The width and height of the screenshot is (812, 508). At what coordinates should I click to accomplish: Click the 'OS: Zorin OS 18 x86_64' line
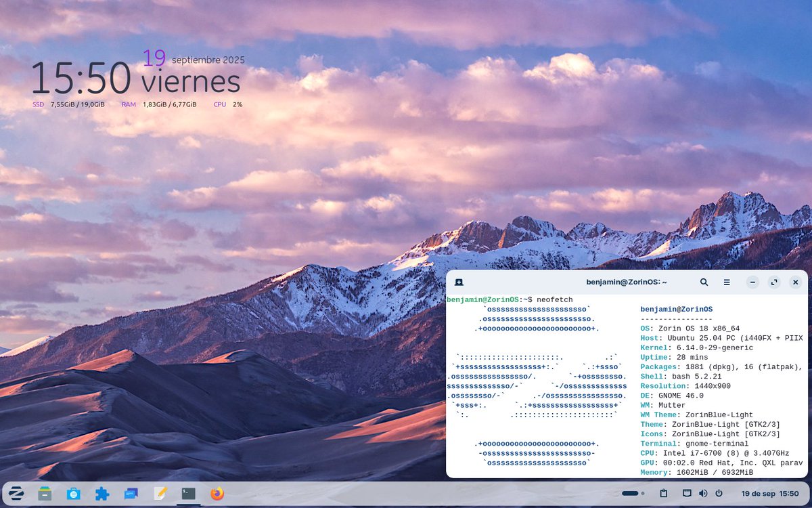coord(690,329)
